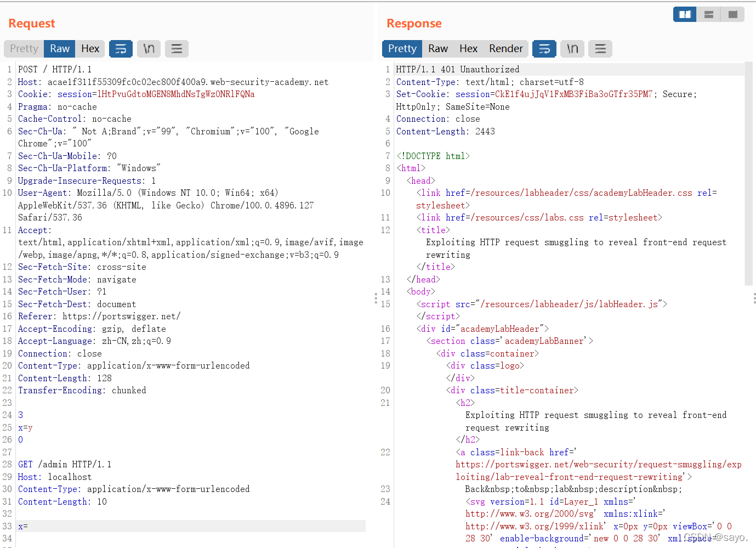Click the 'Accept-Language: zh-CN,zh;q=0.9' header
756x548 pixels.
(x=94, y=341)
